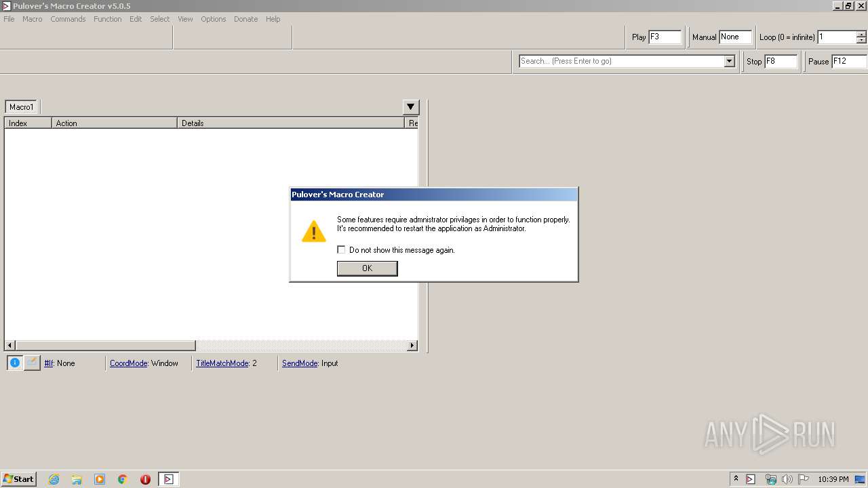This screenshot has height=488, width=868.
Task: Open network status tray icon
Action: 770,479
